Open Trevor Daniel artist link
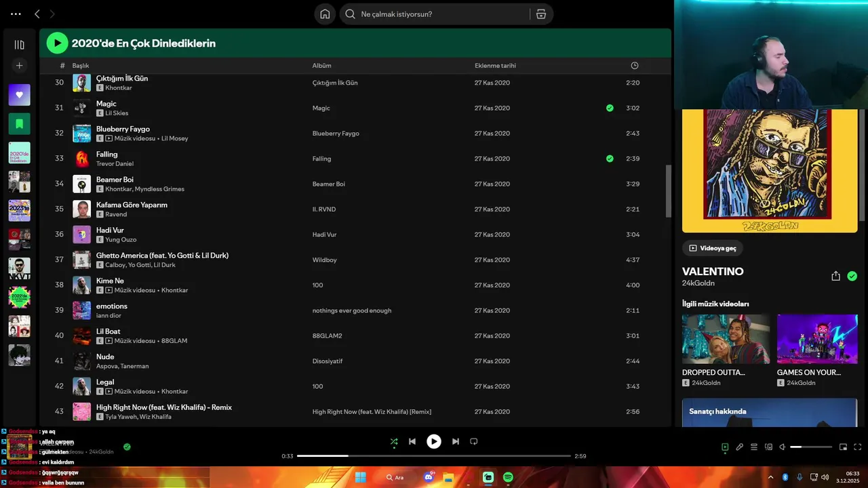The width and height of the screenshot is (868, 488). 115,163
